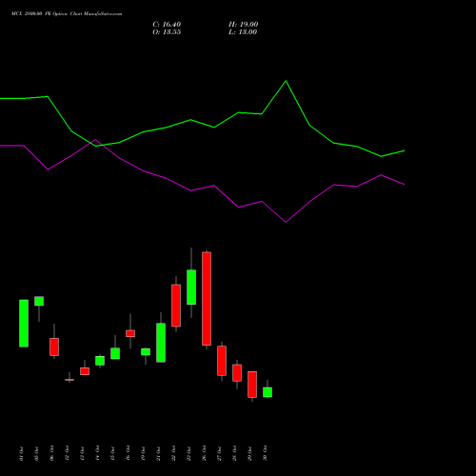Click the chart title text 'MCX PE Option Chart'
Screen dimensions: 476x476
tap(67, 14)
